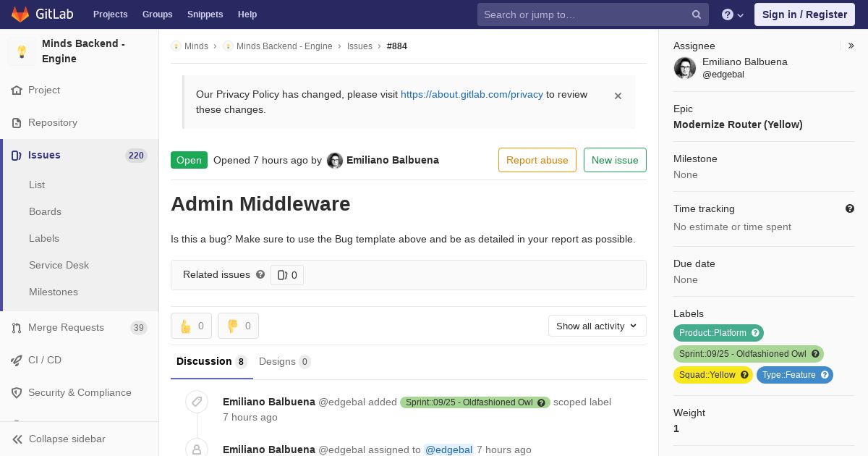Open Boards in the sidebar
Screen dimensions: 868x456
pos(45,212)
